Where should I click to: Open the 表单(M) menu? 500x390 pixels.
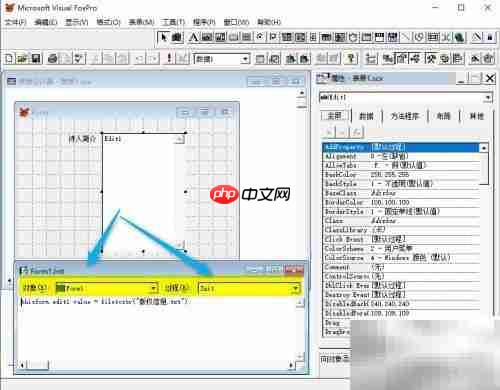click(x=141, y=22)
